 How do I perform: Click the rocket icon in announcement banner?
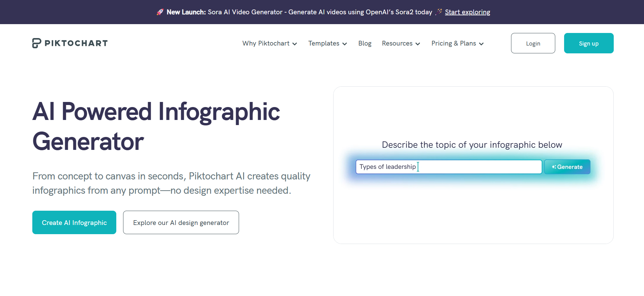click(x=160, y=12)
